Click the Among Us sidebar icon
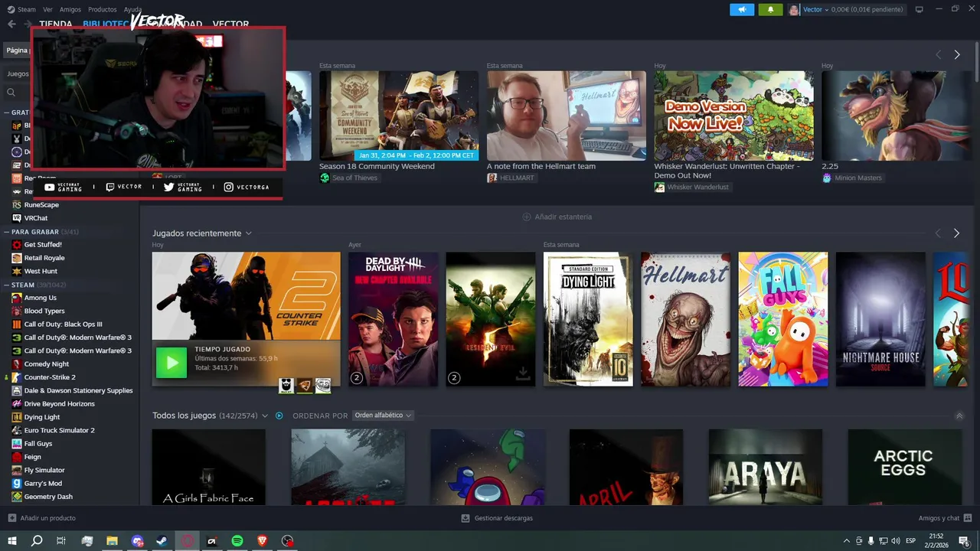This screenshot has height=551, width=980. [x=17, y=298]
